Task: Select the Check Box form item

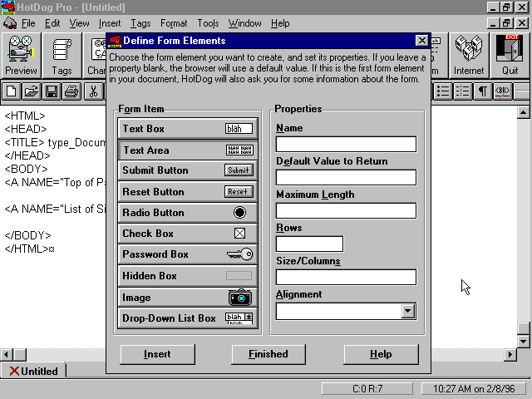Action: [187, 234]
